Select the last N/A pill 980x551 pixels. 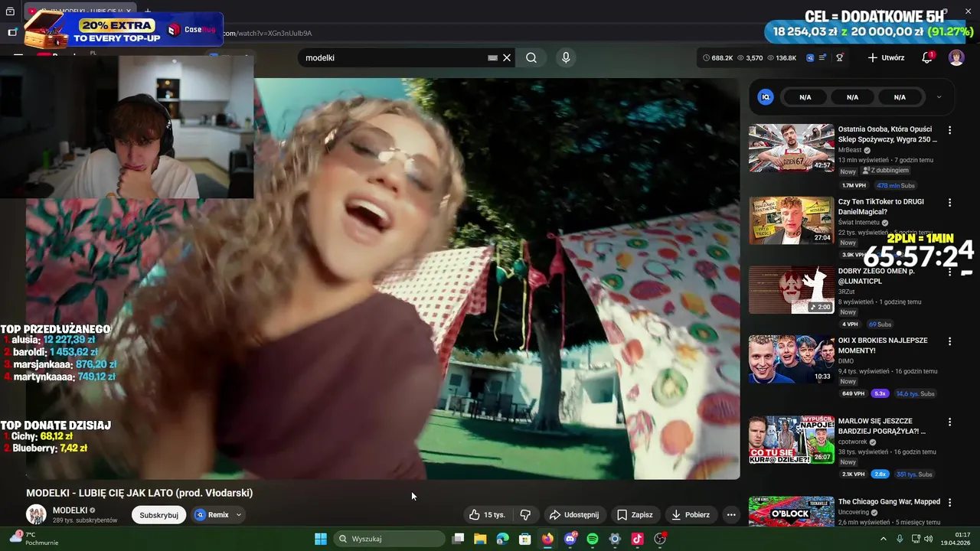click(x=900, y=97)
